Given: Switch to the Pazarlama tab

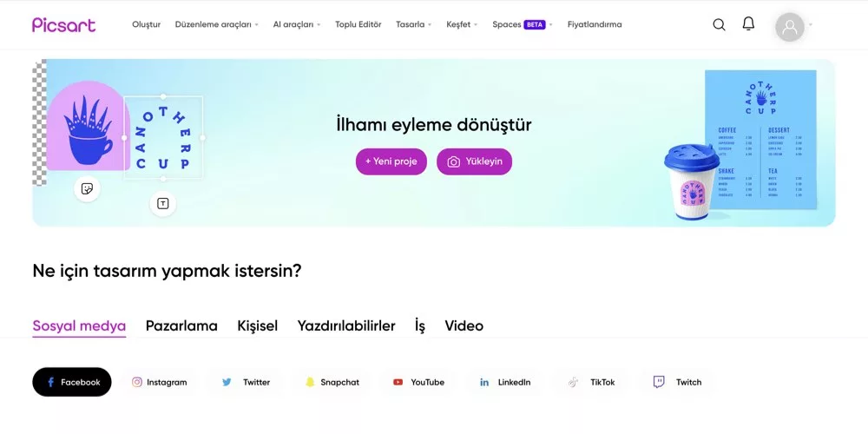Looking at the screenshot, I should [x=181, y=325].
